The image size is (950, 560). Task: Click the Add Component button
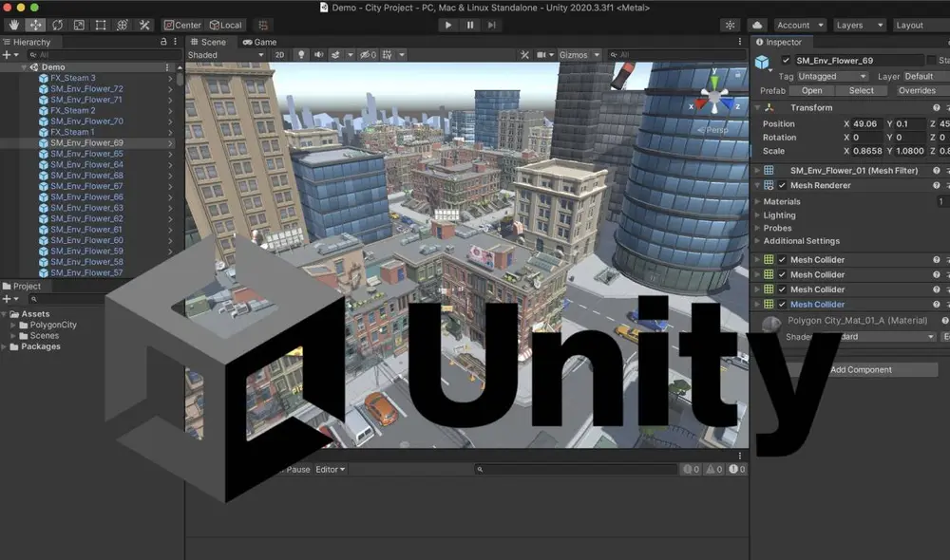[x=861, y=369]
